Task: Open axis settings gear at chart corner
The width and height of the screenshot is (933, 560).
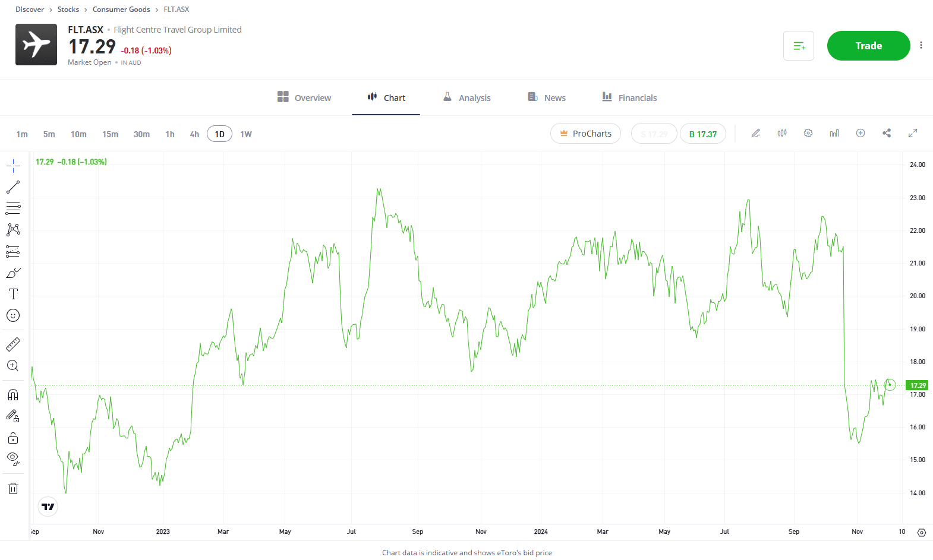Action: coord(922,532)
